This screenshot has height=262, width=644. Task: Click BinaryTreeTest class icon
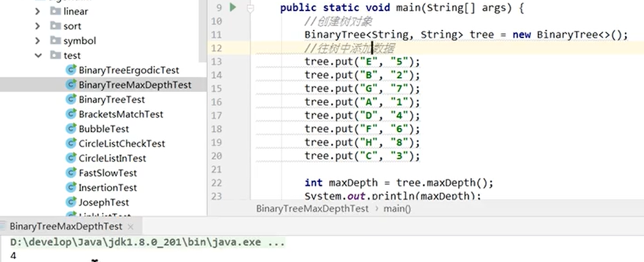[x=72, y=99]
